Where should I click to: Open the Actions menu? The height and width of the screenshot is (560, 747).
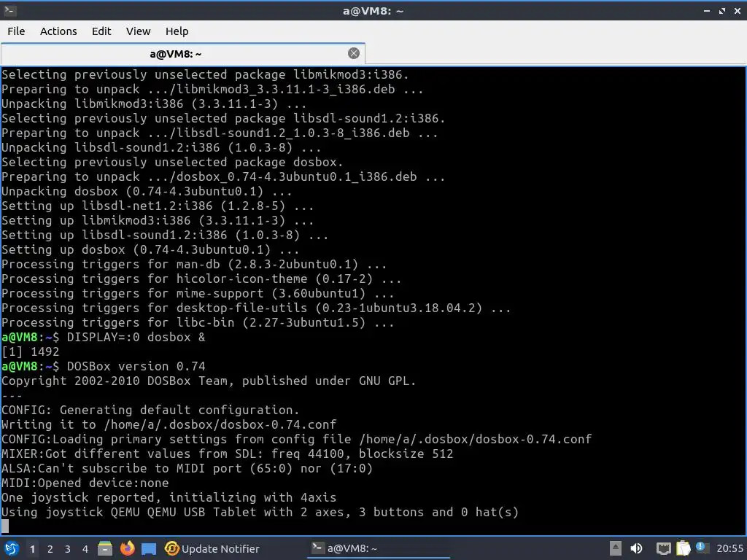pos(58,31)
